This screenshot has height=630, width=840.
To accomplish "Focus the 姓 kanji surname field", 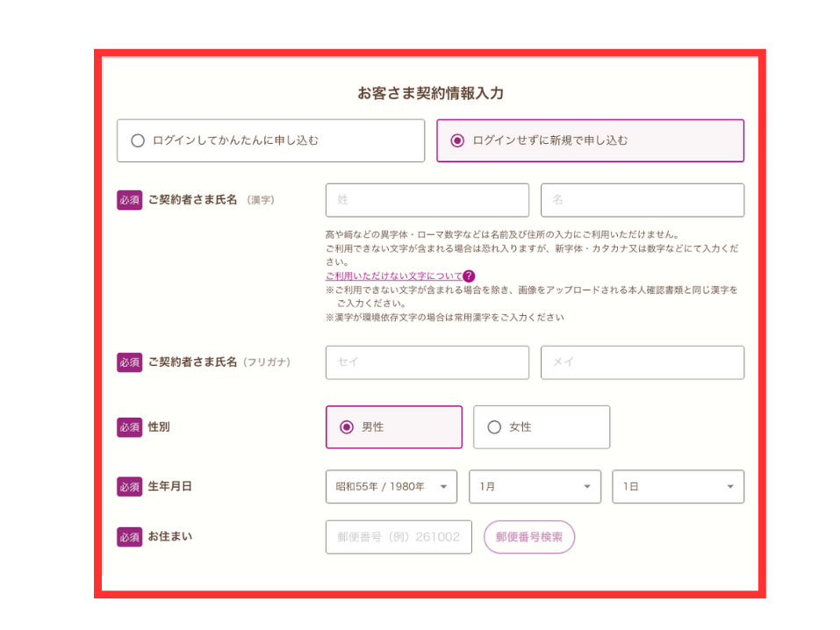I will click(427, 200).
